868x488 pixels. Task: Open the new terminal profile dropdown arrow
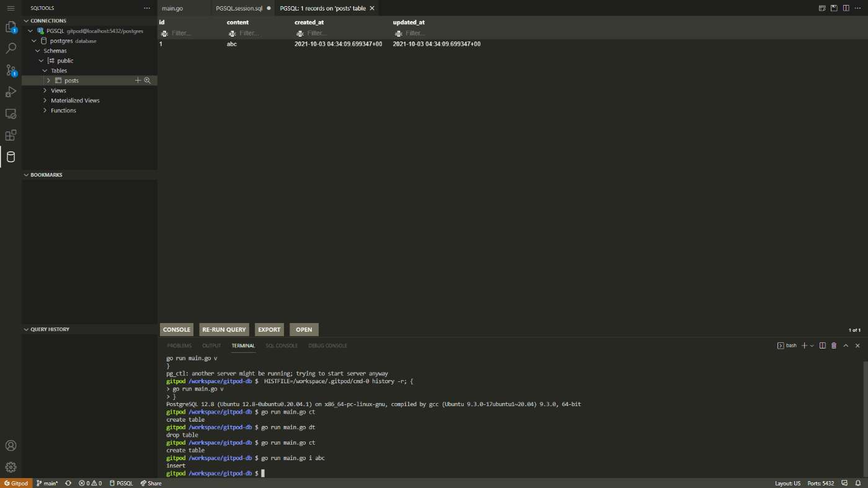(x=812, y=345)
